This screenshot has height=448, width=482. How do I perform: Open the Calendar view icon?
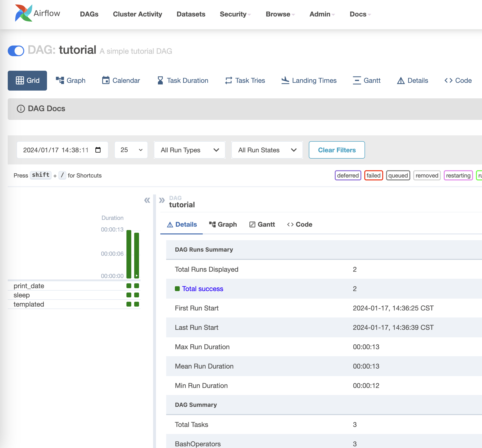[106, 80]
